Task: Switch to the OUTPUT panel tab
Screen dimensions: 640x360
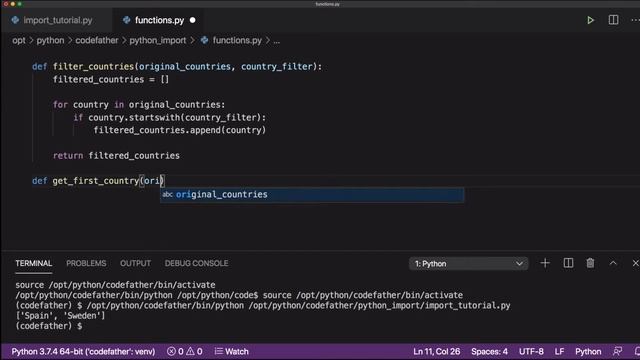Action: 136,263
